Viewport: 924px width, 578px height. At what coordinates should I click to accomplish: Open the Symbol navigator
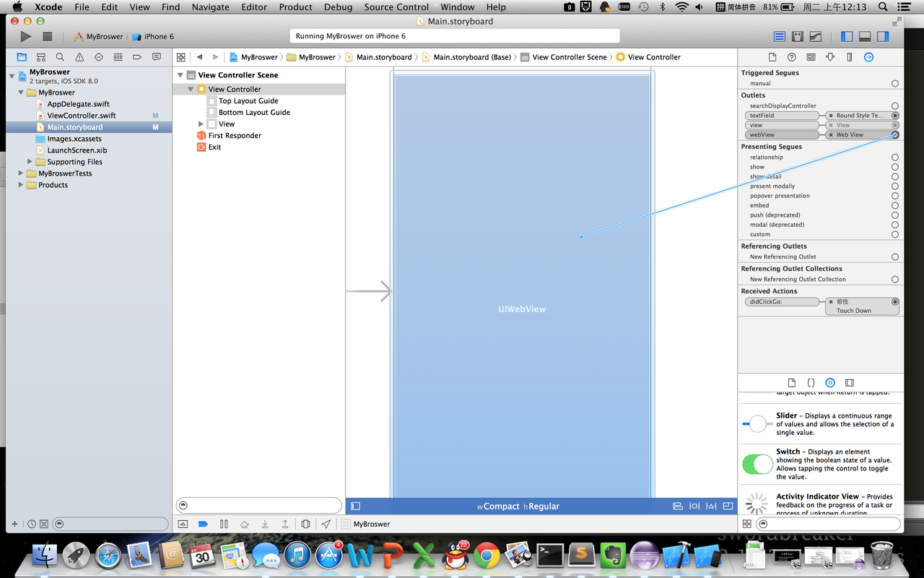coord(41,57)
